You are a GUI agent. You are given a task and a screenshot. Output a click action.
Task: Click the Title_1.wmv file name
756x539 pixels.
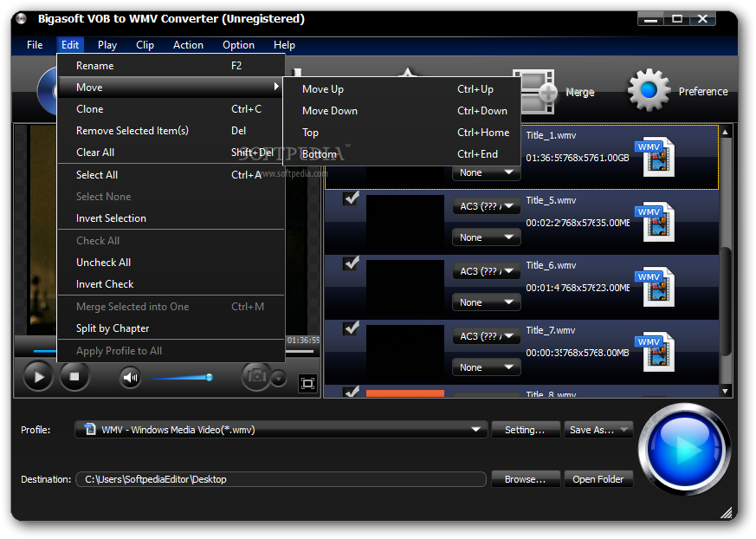(551, 135)
